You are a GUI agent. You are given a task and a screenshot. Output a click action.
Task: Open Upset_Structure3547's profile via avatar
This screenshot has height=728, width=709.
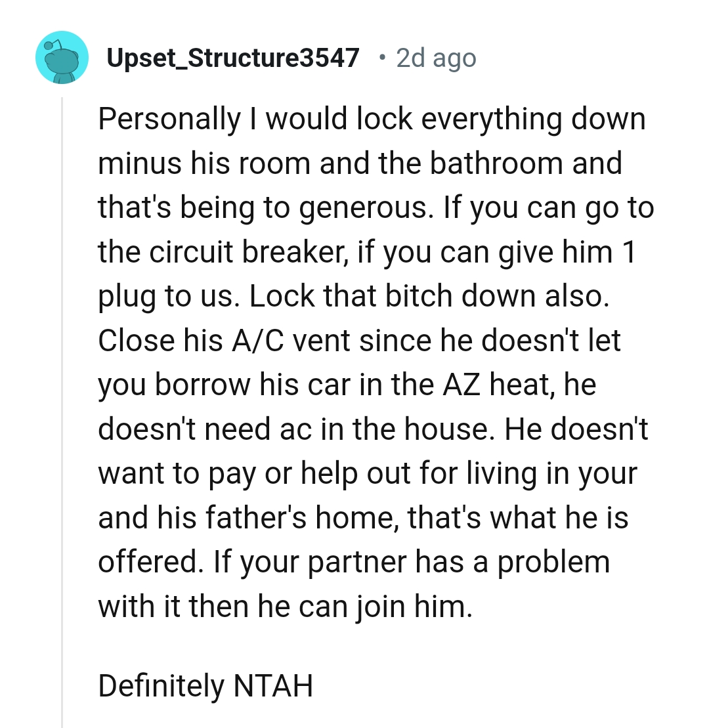pyautogui.click(x=61, y=57)
